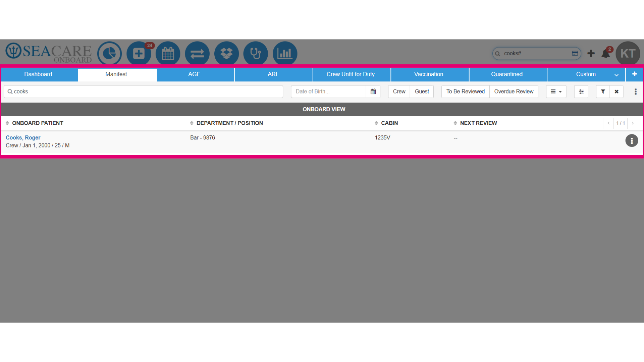Click the 1 / 1 page indicator

click(621, 123)
